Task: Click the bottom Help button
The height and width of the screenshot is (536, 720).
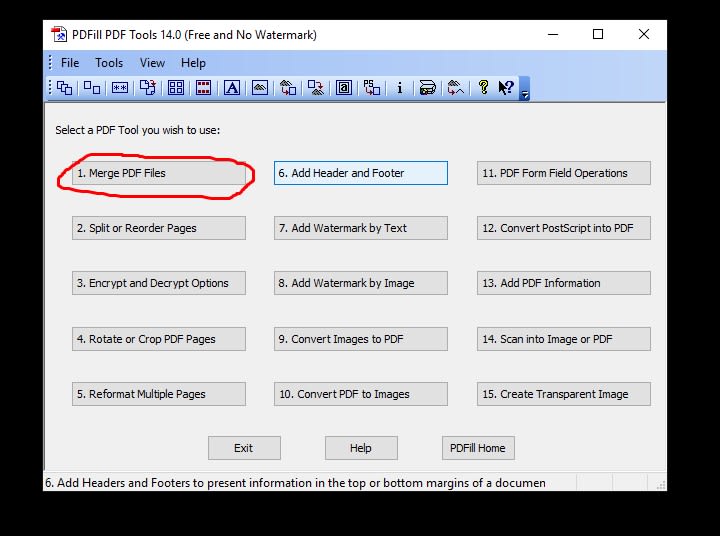Action: (361, 448)
